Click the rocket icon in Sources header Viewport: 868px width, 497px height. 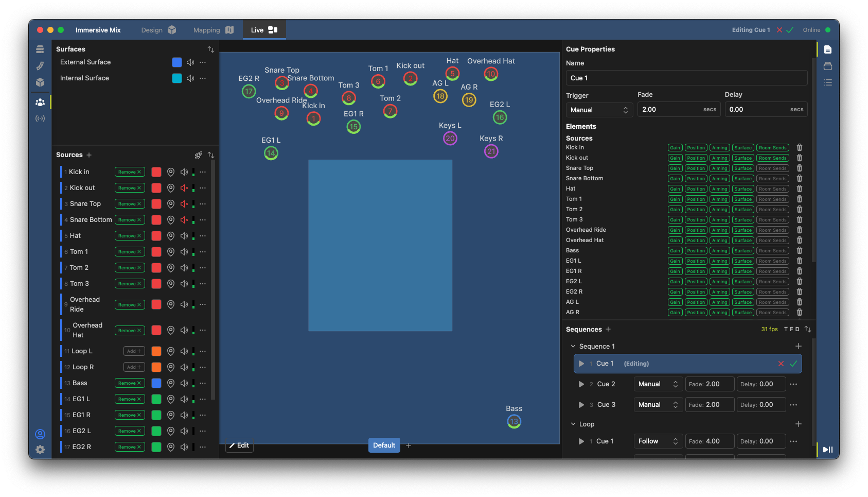[x=198, y=155]
